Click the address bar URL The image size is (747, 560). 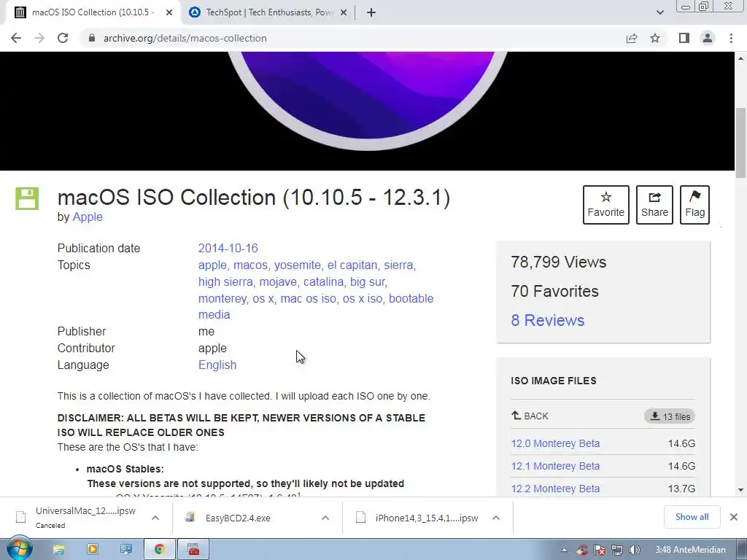185,38
